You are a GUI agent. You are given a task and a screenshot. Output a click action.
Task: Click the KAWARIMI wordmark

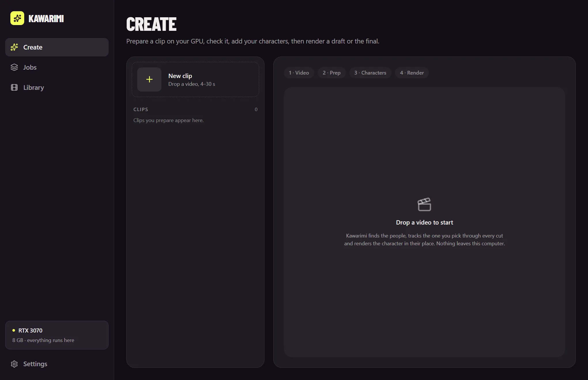[x=46, y=19]
